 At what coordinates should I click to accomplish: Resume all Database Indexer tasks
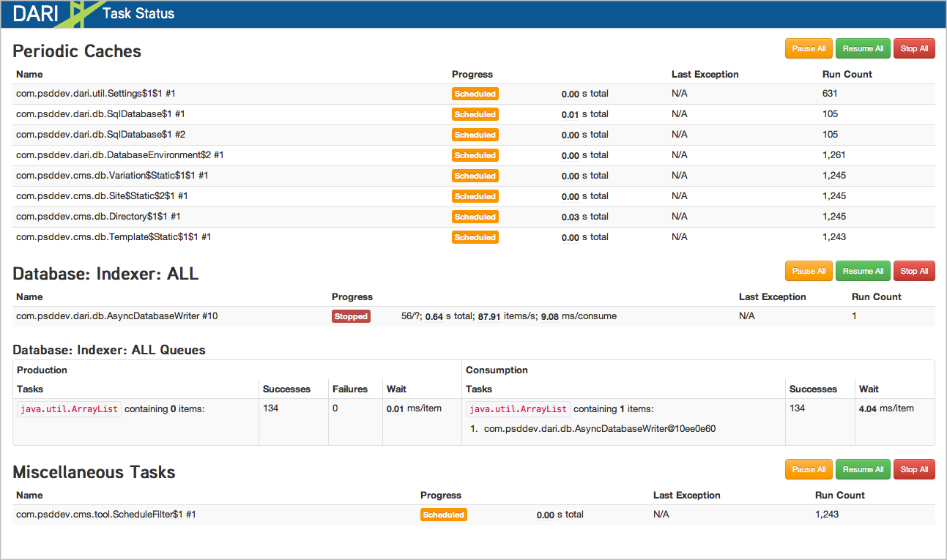tap(863, 271)
